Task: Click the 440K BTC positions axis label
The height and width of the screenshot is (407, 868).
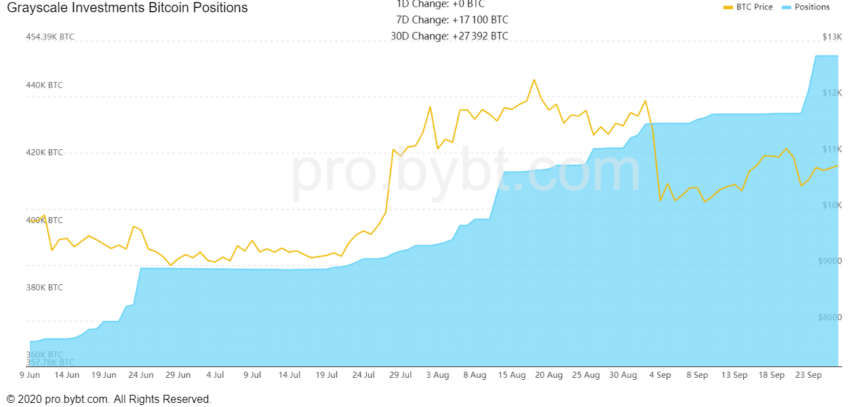Action: pyautogui.click(x=45, y=85)
